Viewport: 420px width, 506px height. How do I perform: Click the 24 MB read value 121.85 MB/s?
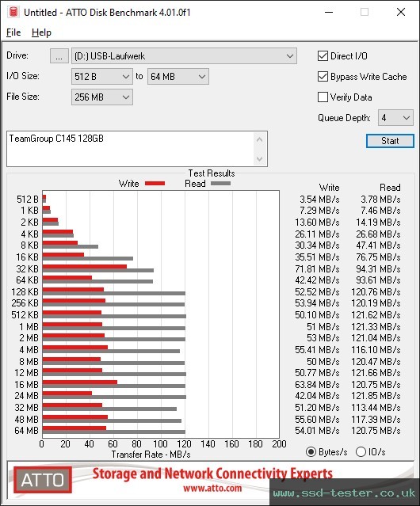tap(376, 396)
